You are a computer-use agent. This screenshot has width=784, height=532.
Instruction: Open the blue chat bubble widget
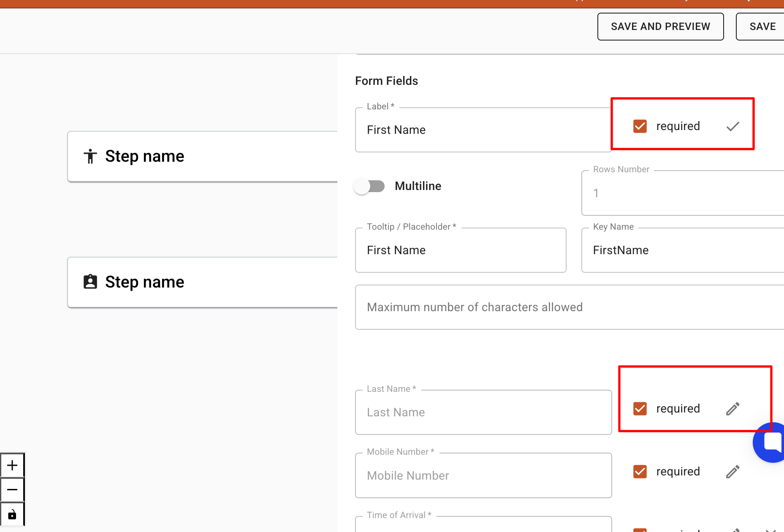point(770,442)
